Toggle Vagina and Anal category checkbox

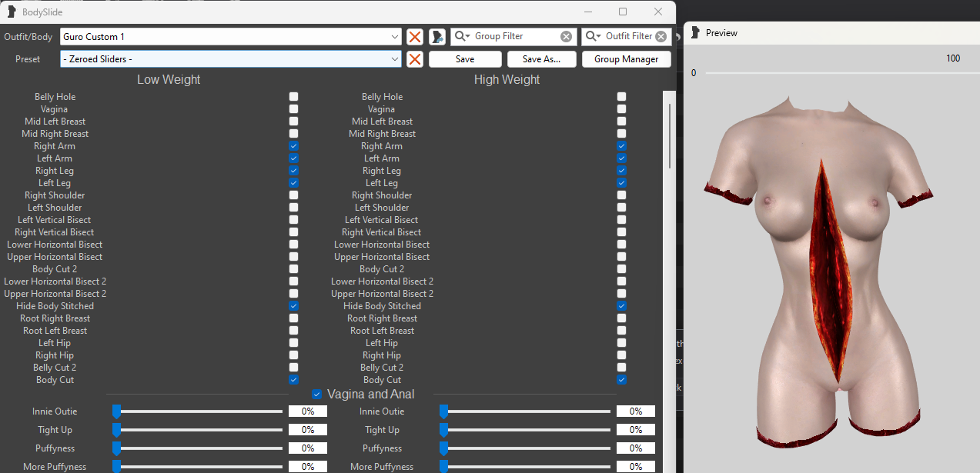coord(316,394)
